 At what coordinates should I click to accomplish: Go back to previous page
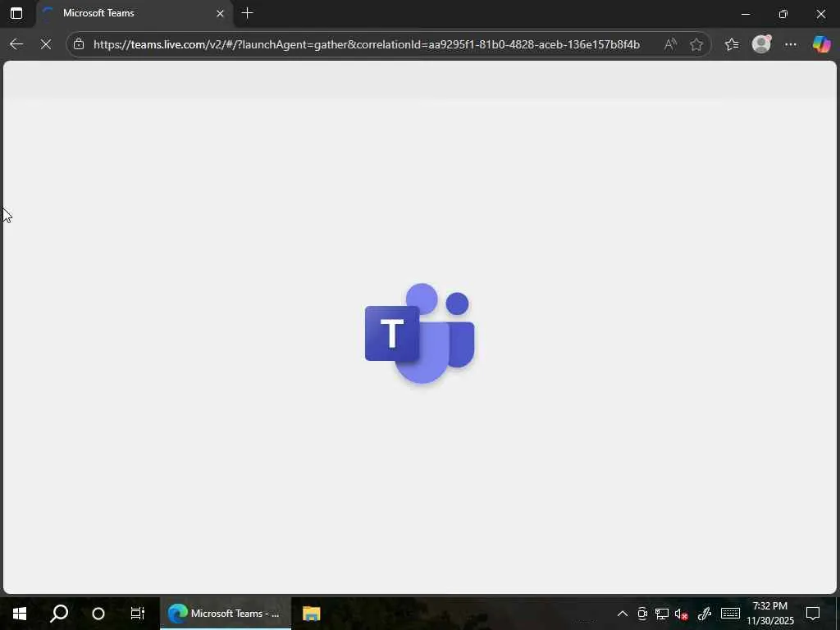16,44
